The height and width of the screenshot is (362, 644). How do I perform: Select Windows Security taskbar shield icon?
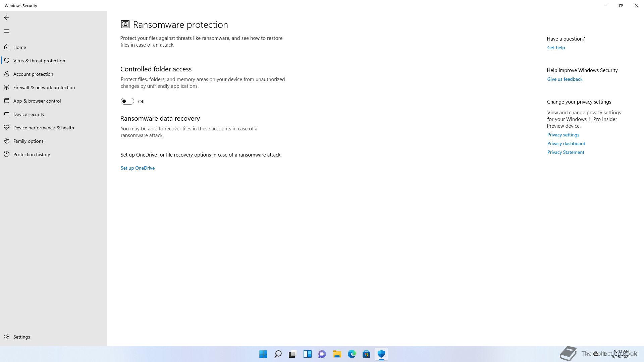(381, 354)
